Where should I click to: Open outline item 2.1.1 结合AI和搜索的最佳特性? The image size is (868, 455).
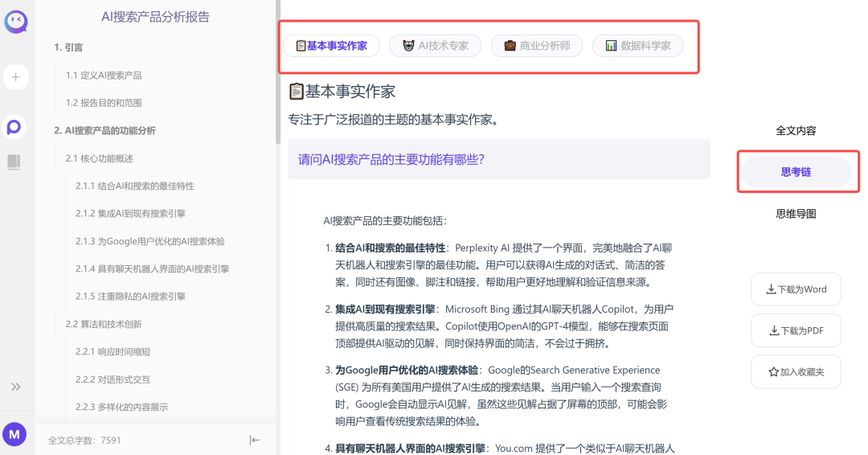tap(135, 186)
